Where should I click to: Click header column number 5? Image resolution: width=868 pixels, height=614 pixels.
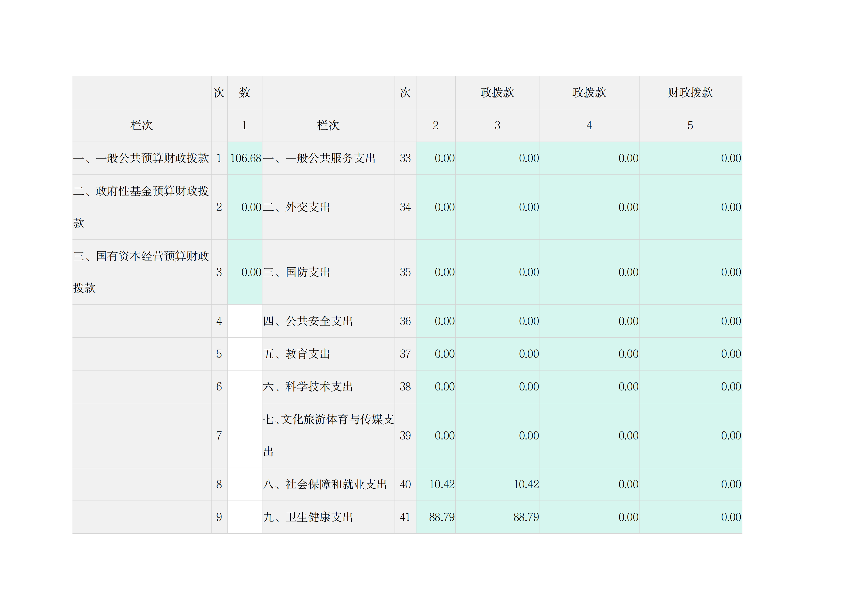point(690,126)
